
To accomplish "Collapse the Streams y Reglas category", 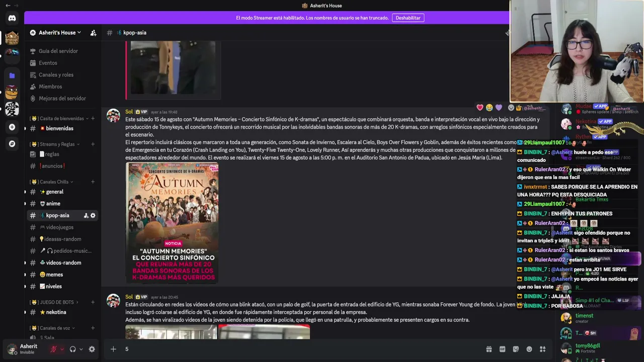I will 54,144.
